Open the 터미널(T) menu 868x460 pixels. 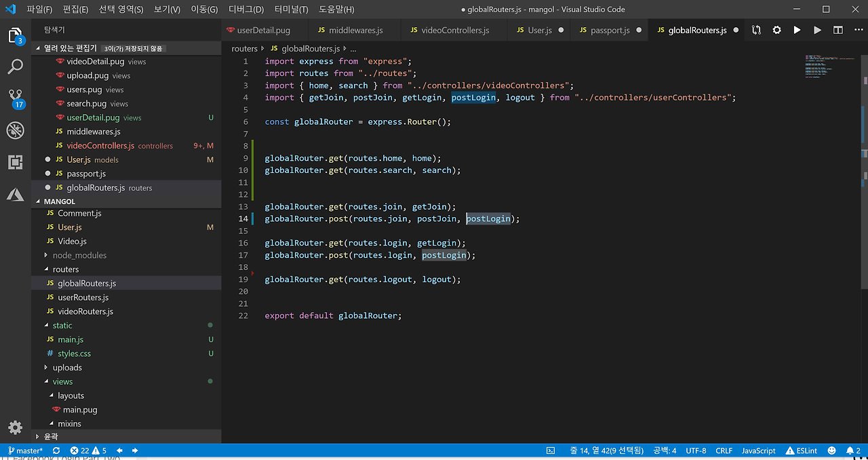pos(291,9)
